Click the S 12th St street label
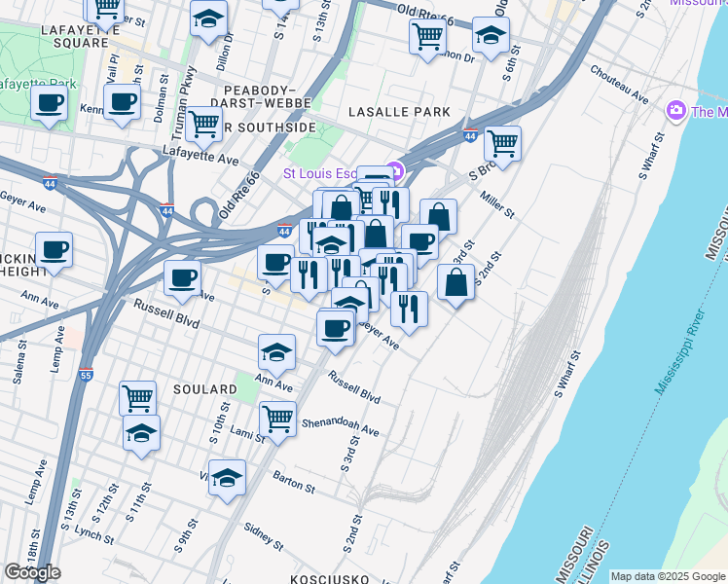Viewport: 728px width, 584px height. pyautogui.click(x=105, y=503)
